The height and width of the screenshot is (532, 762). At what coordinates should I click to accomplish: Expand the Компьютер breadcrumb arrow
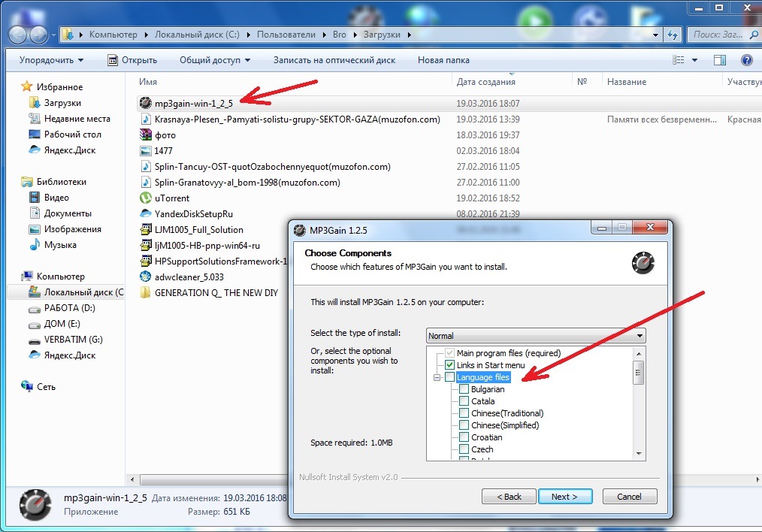click(146, 35)
